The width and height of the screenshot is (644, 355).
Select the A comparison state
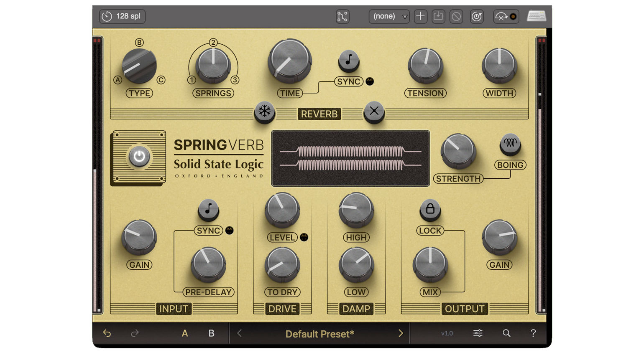[x=185, y=333]
